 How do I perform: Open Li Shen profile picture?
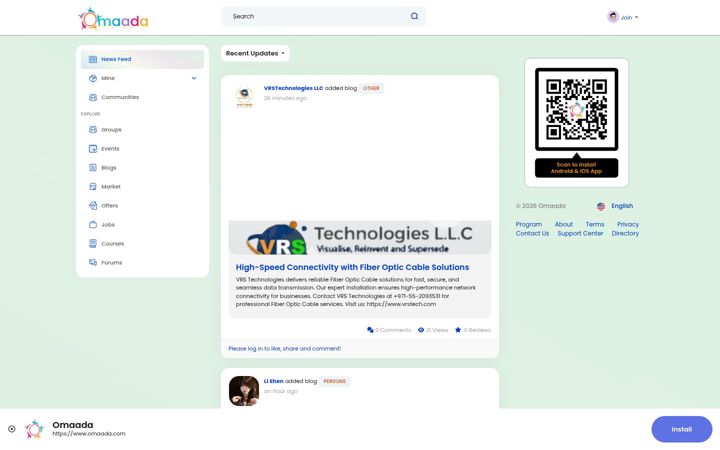point(244,391)
